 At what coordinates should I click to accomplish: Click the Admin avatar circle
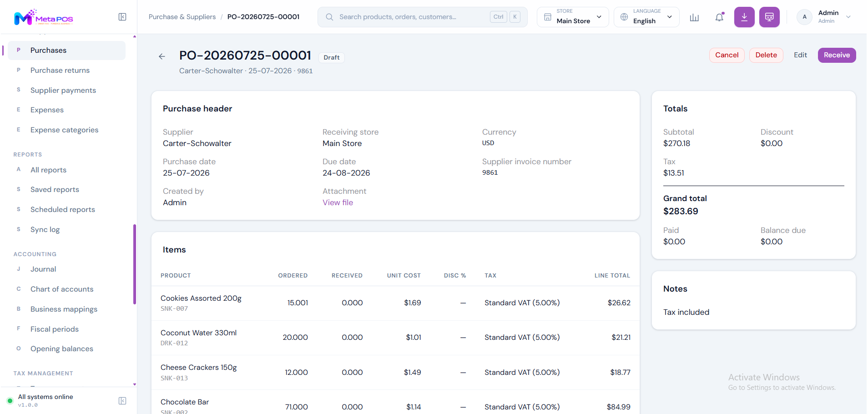tap(804, 17)
